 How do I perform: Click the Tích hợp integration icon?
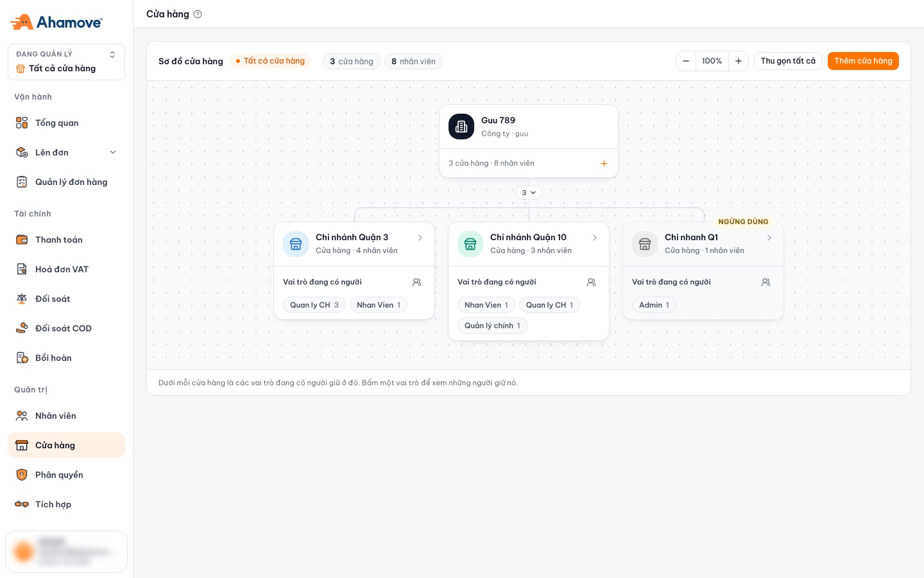[22, 504]
